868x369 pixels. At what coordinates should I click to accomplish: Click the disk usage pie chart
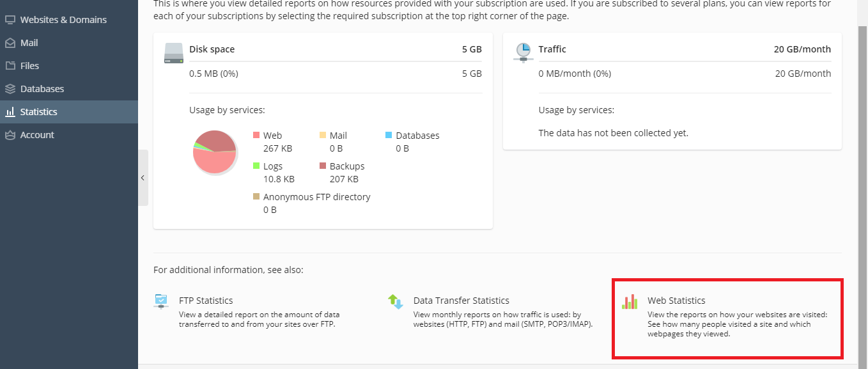[x=215, y=152]
